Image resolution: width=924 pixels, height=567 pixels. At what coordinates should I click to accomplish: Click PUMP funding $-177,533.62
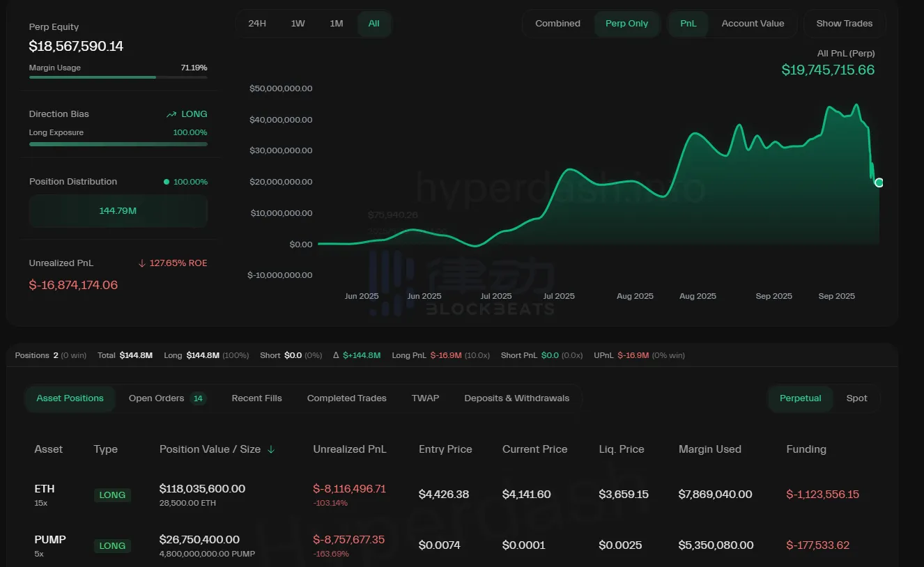coord(817,545)
